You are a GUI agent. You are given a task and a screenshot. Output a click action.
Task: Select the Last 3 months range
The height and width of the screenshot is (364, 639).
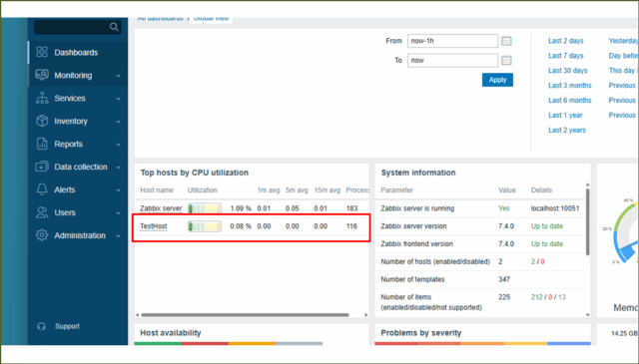click(570, 85)
